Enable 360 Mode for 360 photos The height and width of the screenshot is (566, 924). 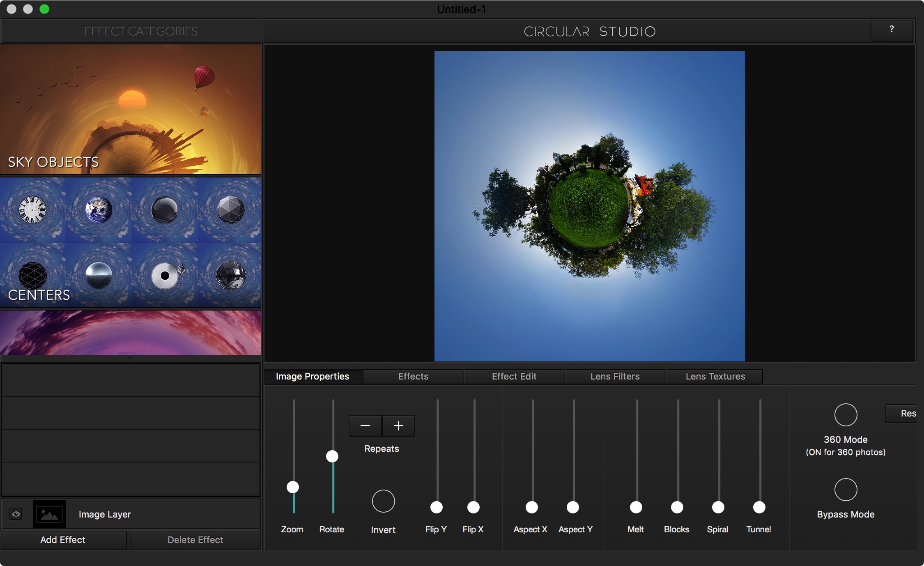click(x=846, y=415)
